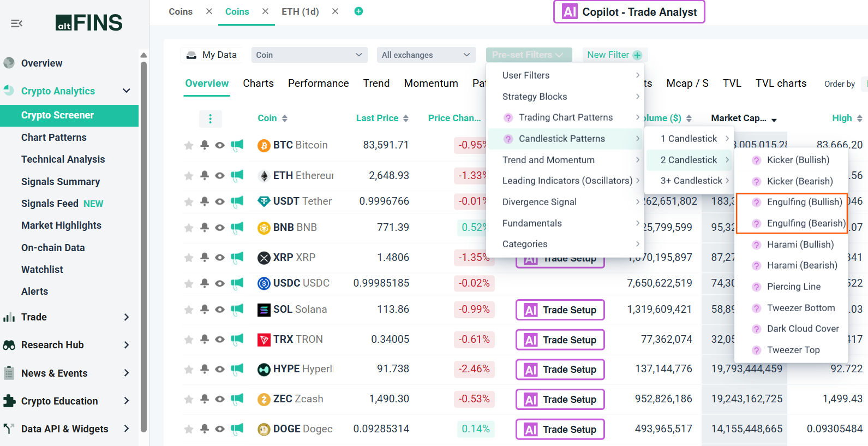This screenshot has height=446, width=868.
Task: Toggle watch eye for USDT Tether
Action: pos(220,201)
